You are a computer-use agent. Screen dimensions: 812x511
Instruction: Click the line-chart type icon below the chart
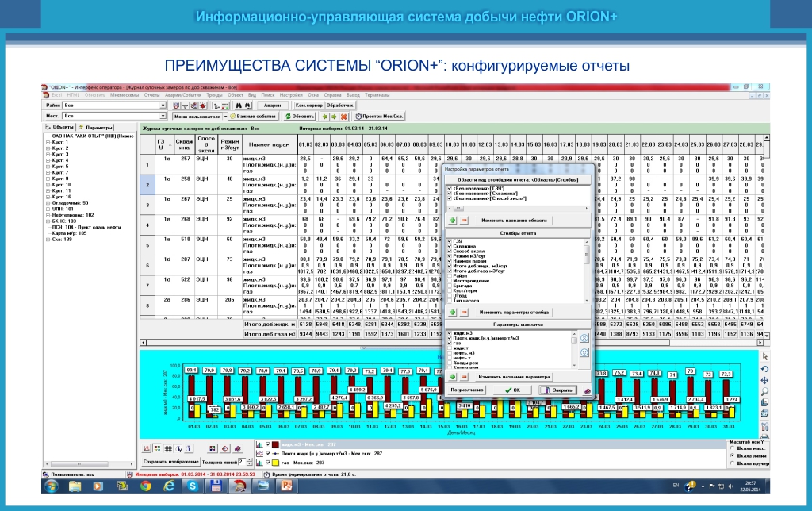(146, 448)
